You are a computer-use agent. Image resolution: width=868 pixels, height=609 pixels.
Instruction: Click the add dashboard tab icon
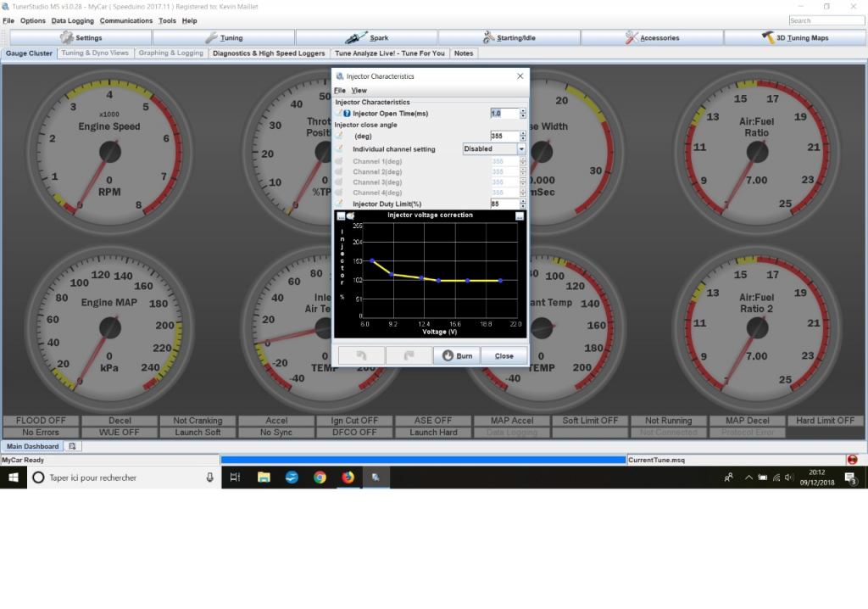point(72,446)
